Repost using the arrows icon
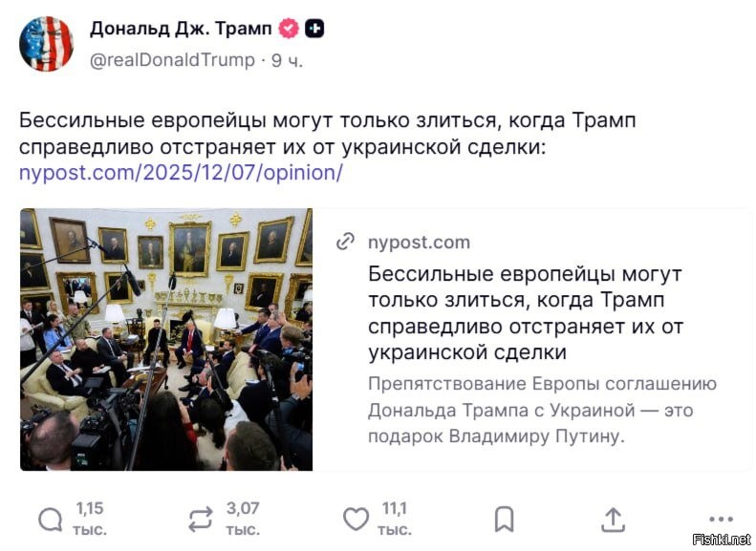The height and width of the screenshot is (551, 756). 201,519
